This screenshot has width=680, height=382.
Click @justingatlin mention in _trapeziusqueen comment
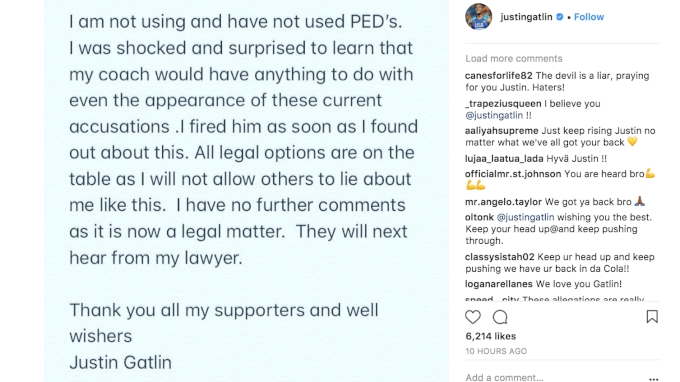tap(494, 115)
